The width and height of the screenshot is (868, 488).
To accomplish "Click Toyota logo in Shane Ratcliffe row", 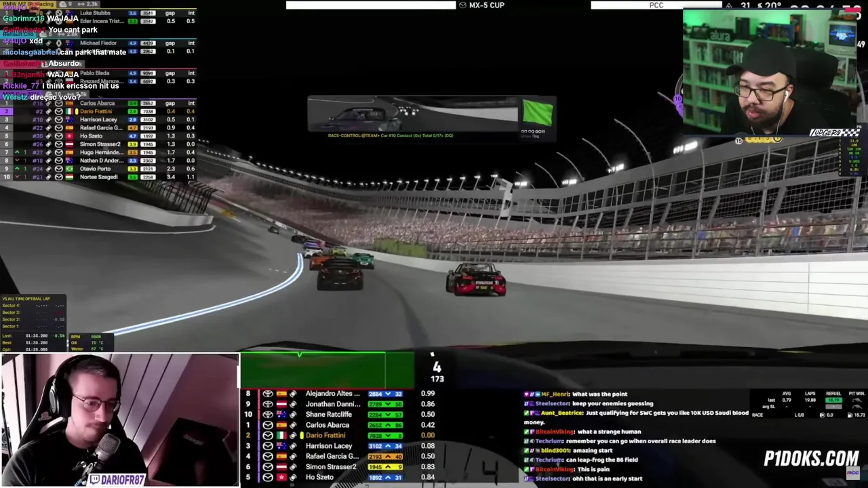I will pyautogui.click(x=268, y=415).
